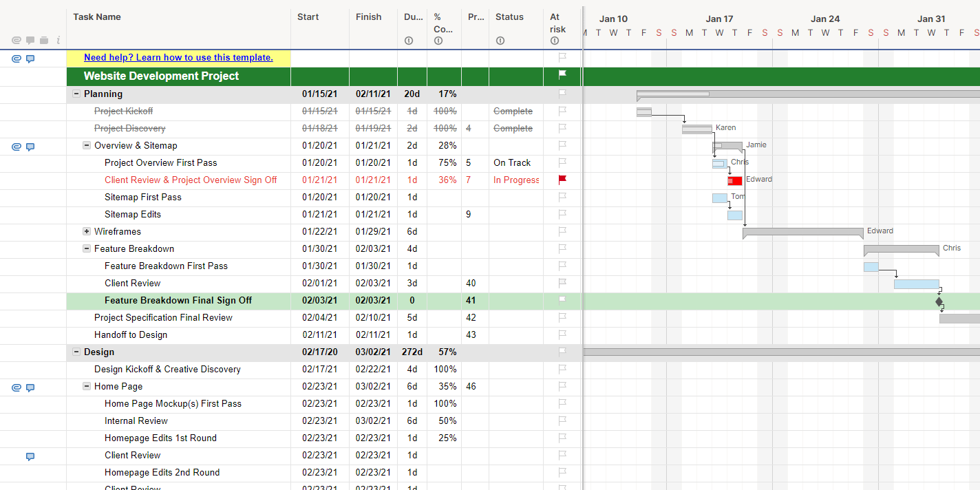This screenshot has width=980, height=490.
Task: Click the At risk column info icon
Action: [555, 41]
